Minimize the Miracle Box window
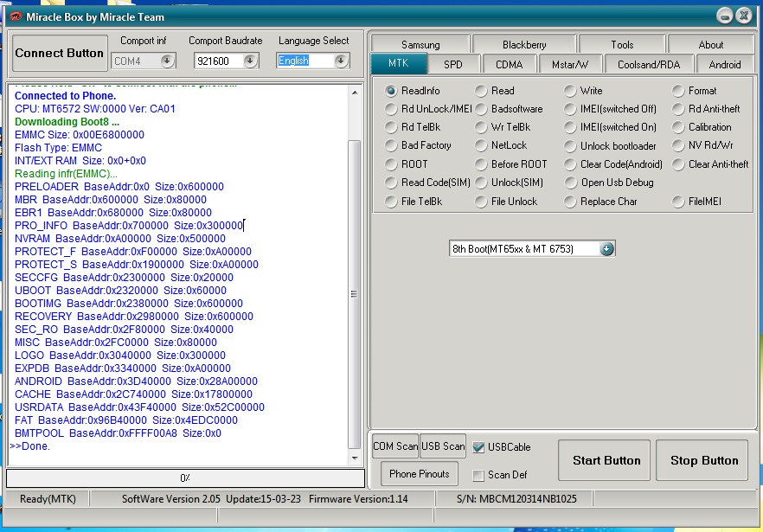The image size is (763, 532). (x=725, y=16)
